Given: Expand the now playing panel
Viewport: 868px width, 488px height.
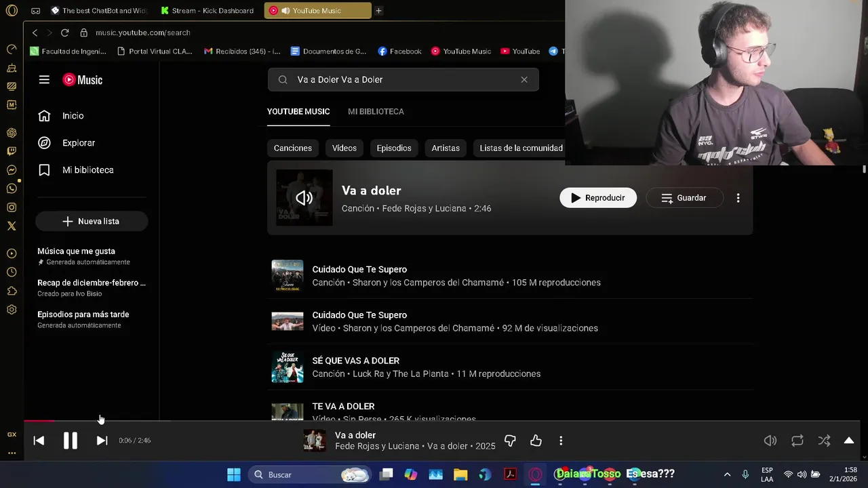Looking at the screenshot, I should click(x=848, y=441).
